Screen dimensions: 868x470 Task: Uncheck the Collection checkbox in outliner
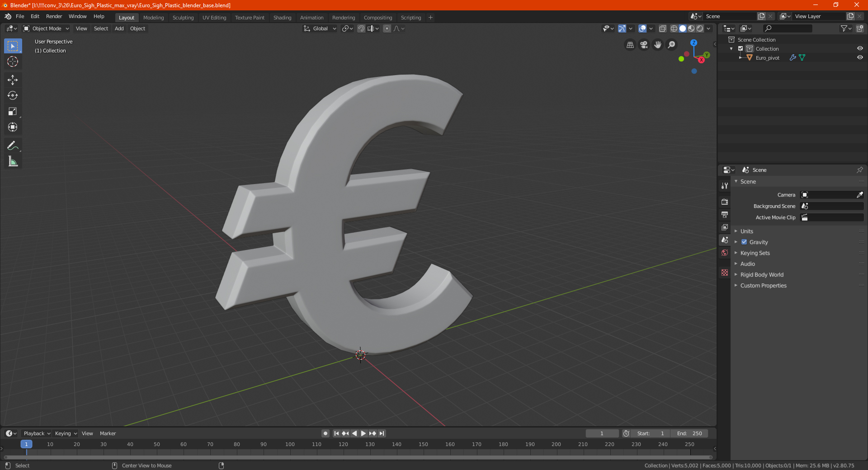coord(741,48)
